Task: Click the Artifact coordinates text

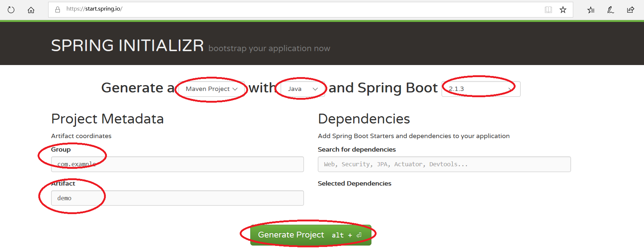Action: [x=81, y=136]
